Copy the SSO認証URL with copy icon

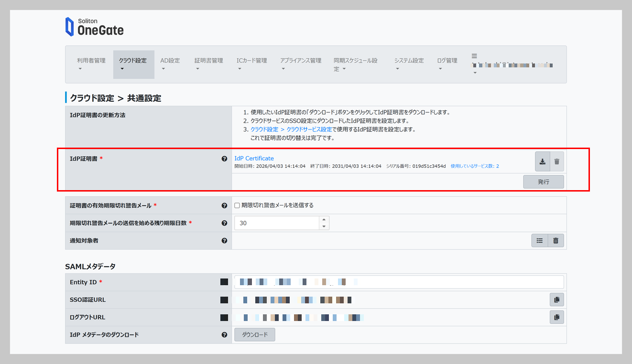click(x=556, y=300)
